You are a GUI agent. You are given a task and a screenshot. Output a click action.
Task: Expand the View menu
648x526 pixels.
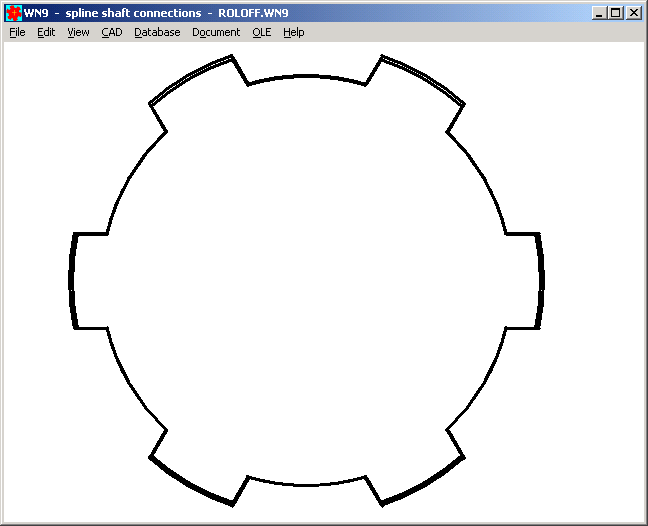pyautogui.click(x=78, y=32)
